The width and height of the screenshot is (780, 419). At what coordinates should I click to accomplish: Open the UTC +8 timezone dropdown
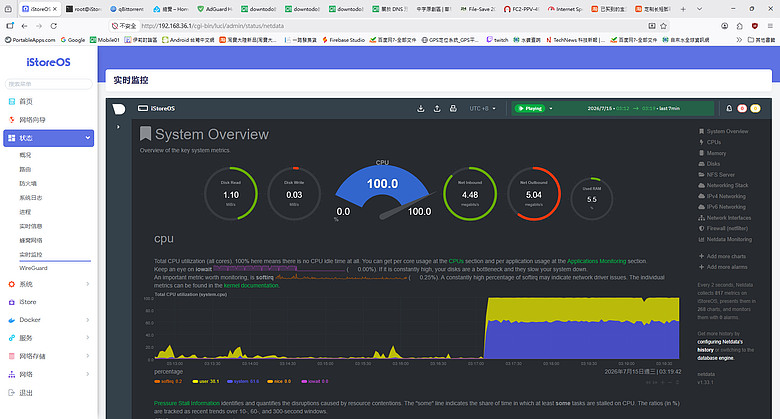[x=482, y=108]
